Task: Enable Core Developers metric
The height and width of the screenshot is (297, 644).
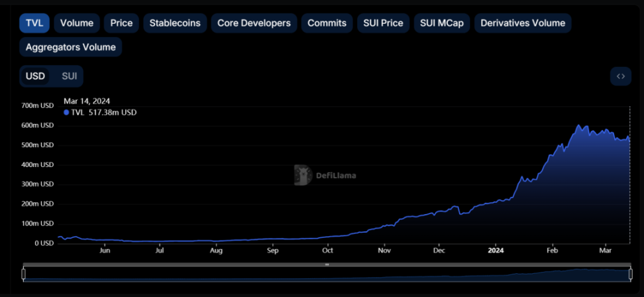Action: pyautogui.click(x=254, y=23)
